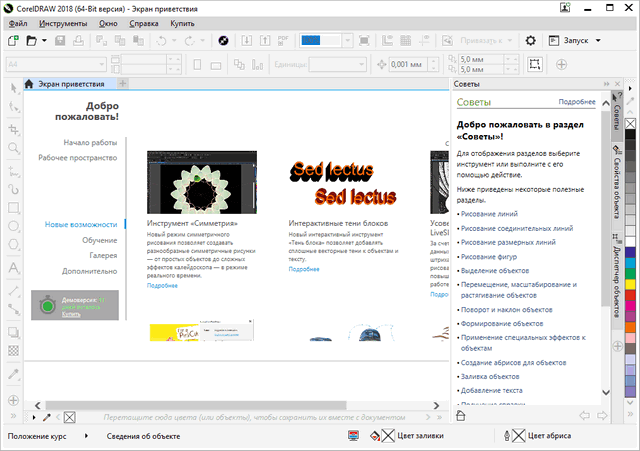Open the Инструменты menu
Image resolution: width=640 pixels, height=451 pixels.
[63, 21]
